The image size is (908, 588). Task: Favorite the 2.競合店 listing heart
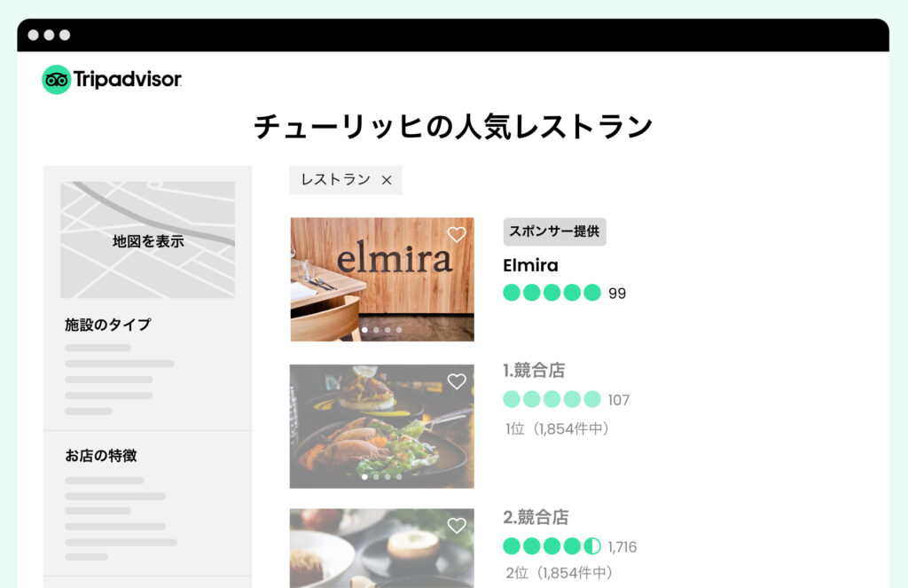pos(457,525)
